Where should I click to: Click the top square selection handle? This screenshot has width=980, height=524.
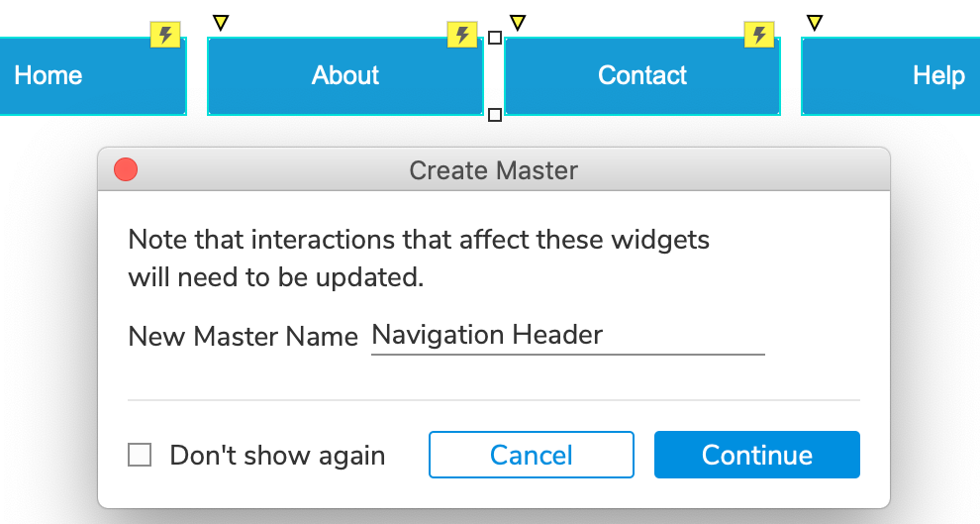494,39
